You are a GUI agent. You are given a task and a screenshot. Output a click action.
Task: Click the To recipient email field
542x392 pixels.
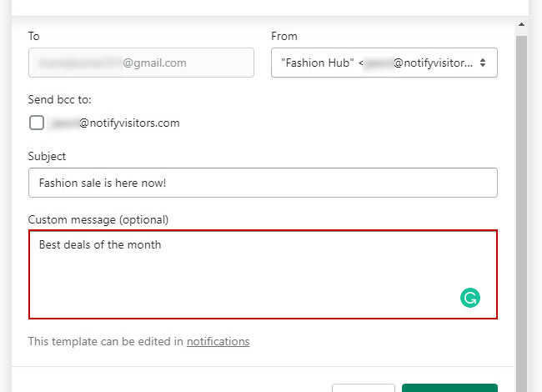(x=141, y=63)
